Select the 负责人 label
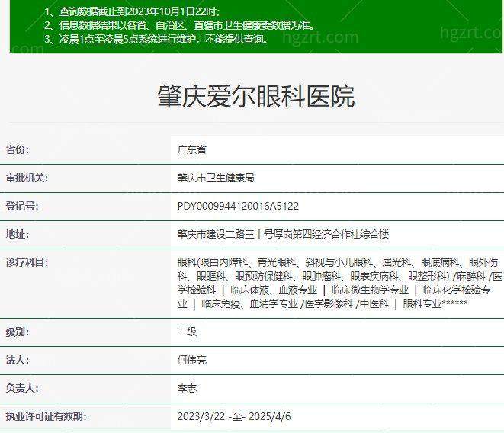This screenshot has width=504, height=433. (22, 388)
